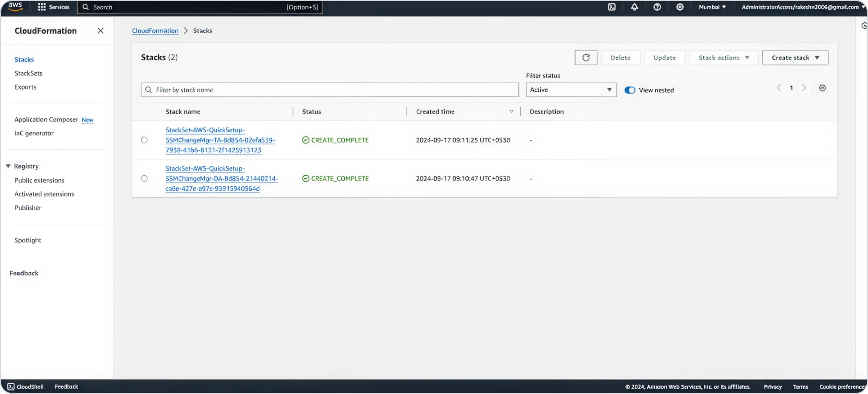Go to AWS console home logo
This screenshot has height=394, width=868.
15,7
